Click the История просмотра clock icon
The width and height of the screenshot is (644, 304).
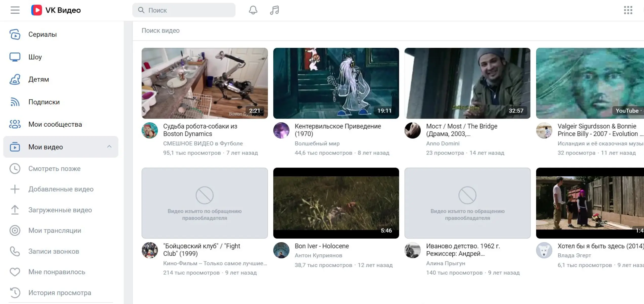coord(15,293)
